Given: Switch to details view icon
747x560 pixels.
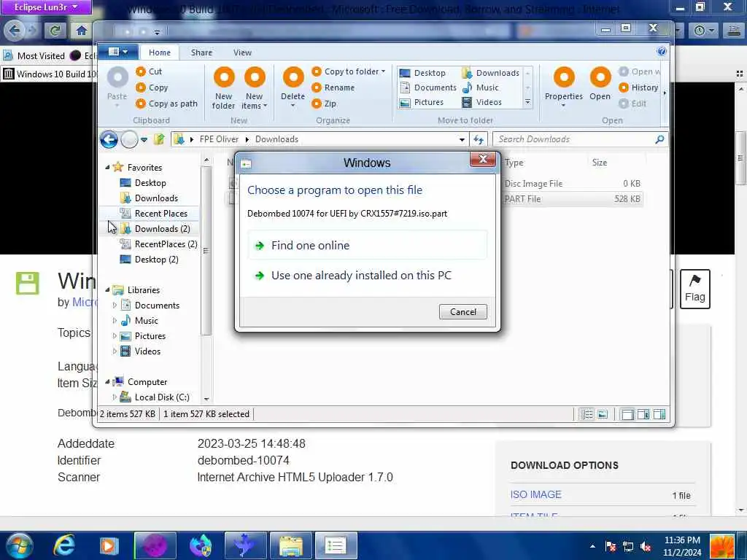Looking at the screenshot, I should tap(587, 414).
